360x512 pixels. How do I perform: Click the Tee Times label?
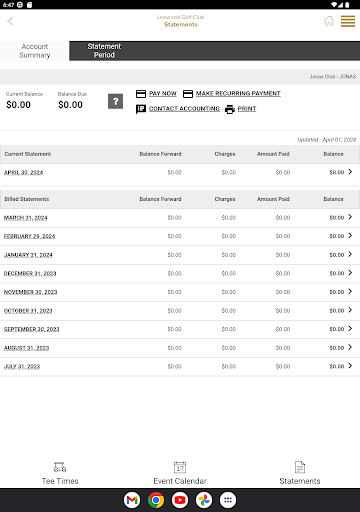[60, 481]
